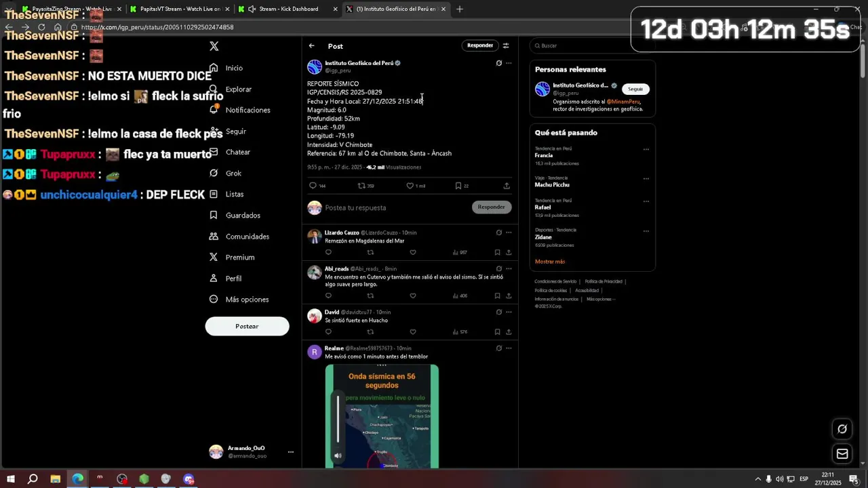Like the Abi_reads reply
This screenshot has width=868, height=488.
412,296
